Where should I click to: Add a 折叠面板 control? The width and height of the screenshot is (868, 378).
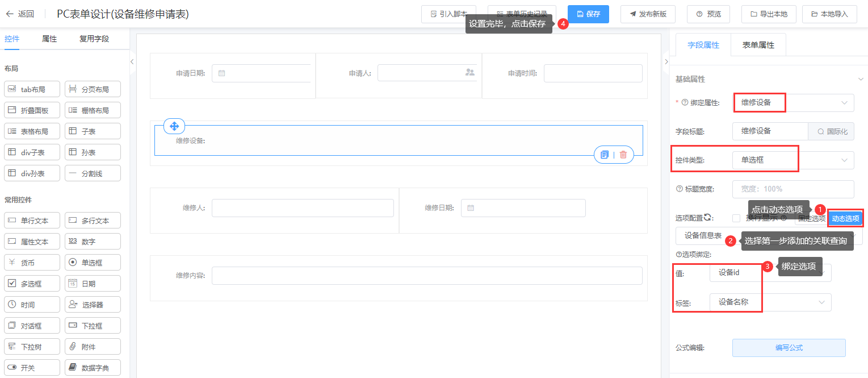click(32, 110)
